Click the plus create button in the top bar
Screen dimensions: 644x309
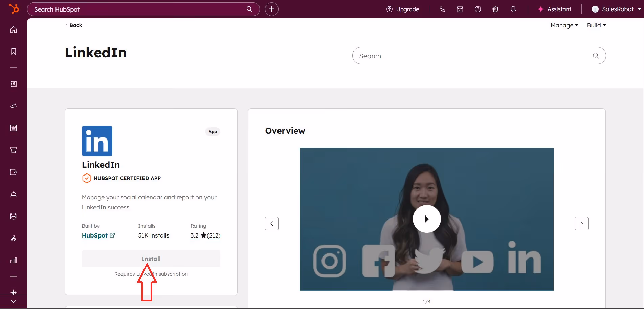[272, 9]
